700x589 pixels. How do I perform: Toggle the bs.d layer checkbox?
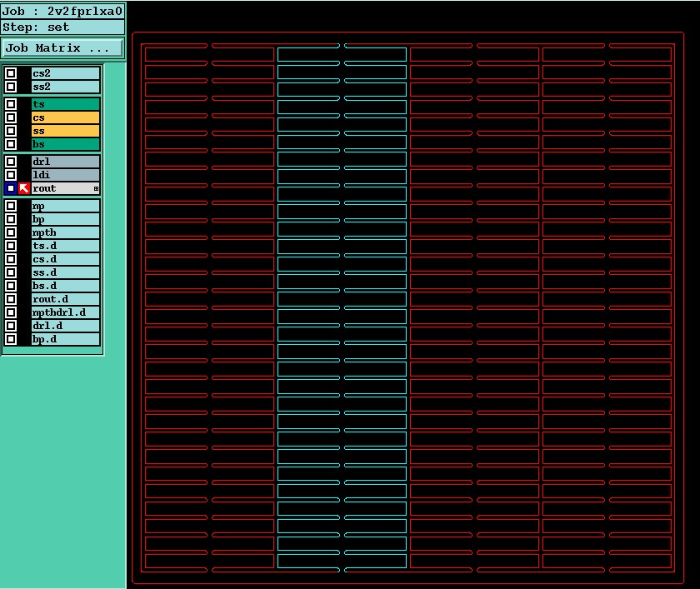click(x=11, y=286)
